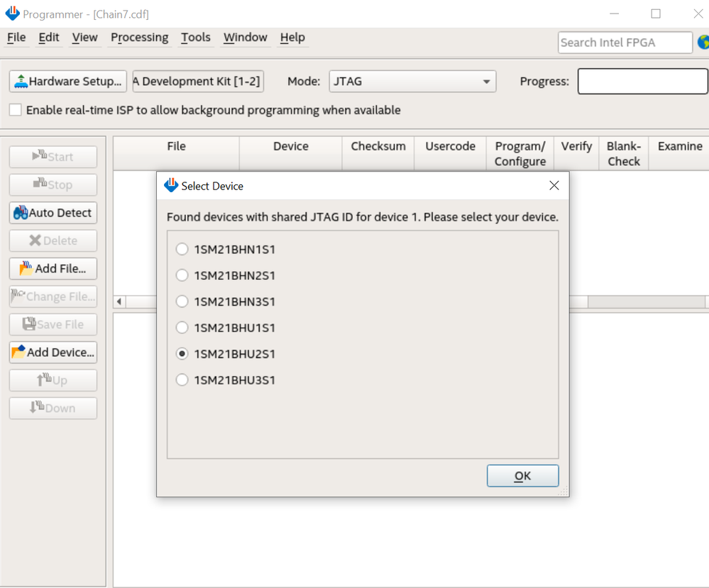Open the Tools menu
Viewport: 709px width, 588px height.
pos(196,38)
